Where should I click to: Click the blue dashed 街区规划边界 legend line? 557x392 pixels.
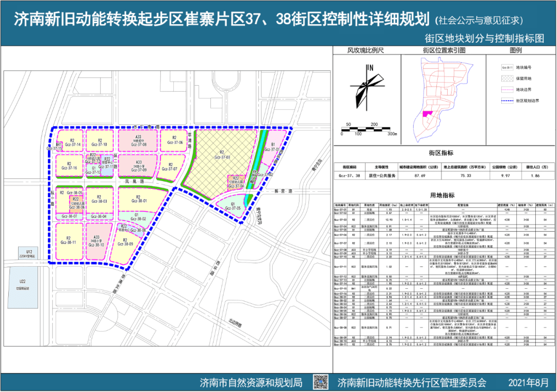(x=506, y=101)
